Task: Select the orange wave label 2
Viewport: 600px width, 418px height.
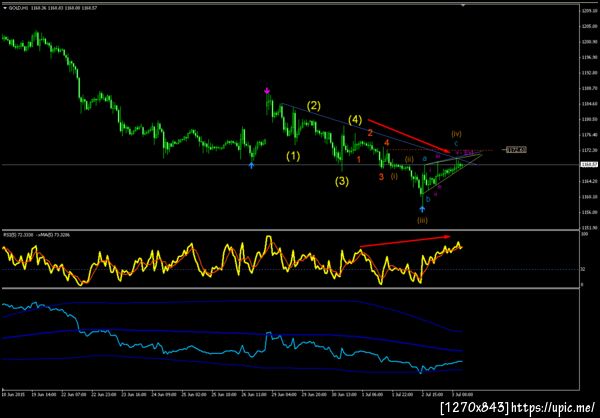Action: click(x=370, y=133)
